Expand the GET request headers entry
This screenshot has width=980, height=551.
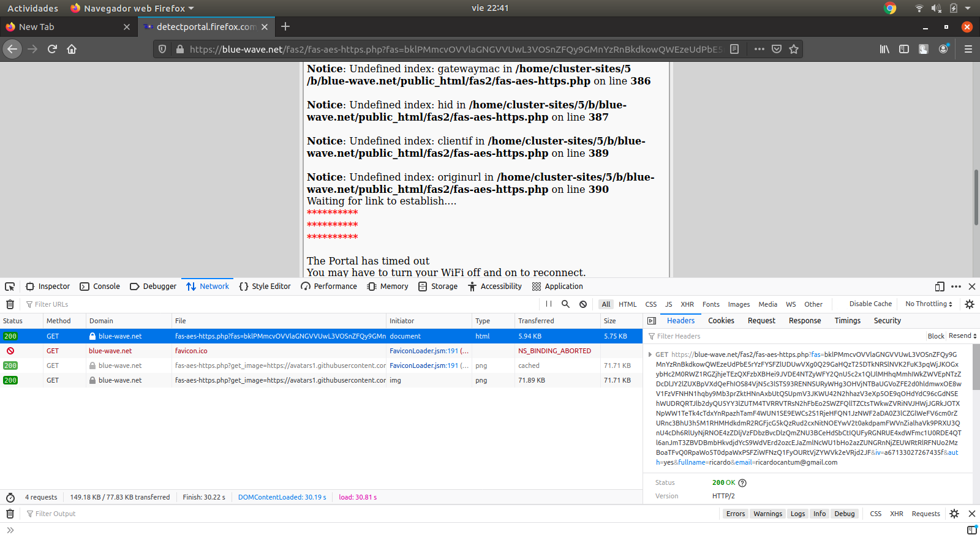(651, 354)
